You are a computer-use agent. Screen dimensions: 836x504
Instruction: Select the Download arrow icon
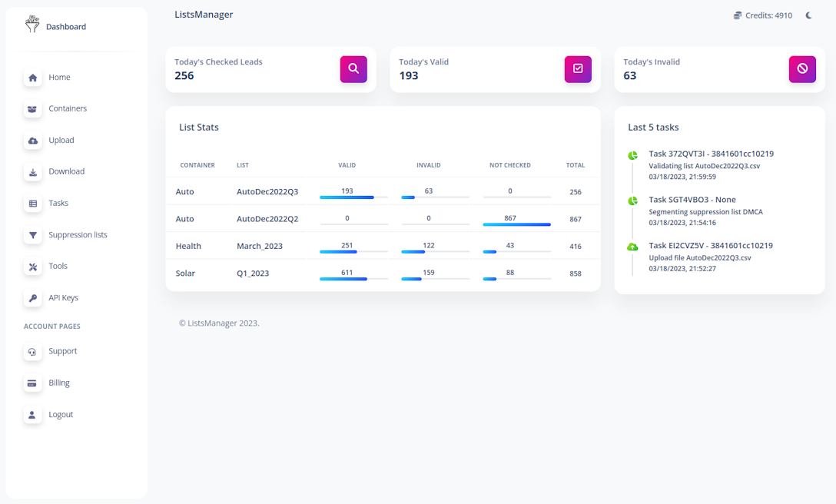32,172
